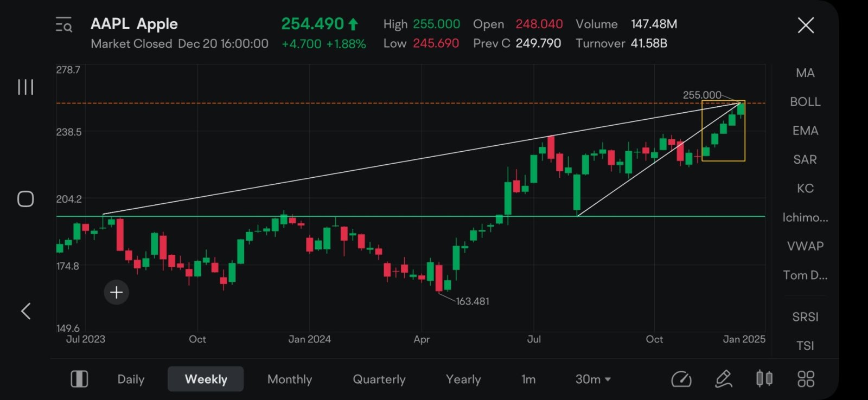The height and width of the screenshot is (400, 868).
Task: Enable the Ichimoku indicator
Action: click(805, 217)
